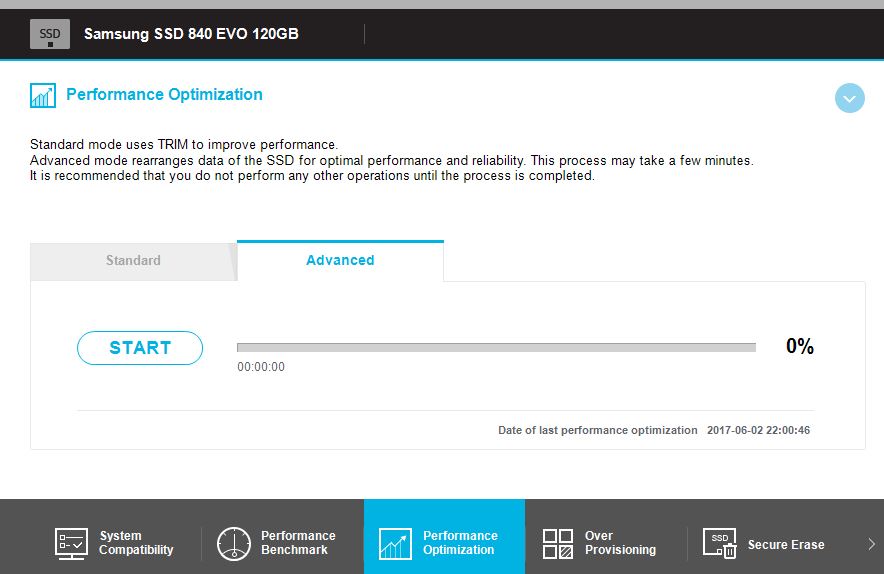Click the System Compatibility monitor icon
884x574 pixels.
(71, 544)
